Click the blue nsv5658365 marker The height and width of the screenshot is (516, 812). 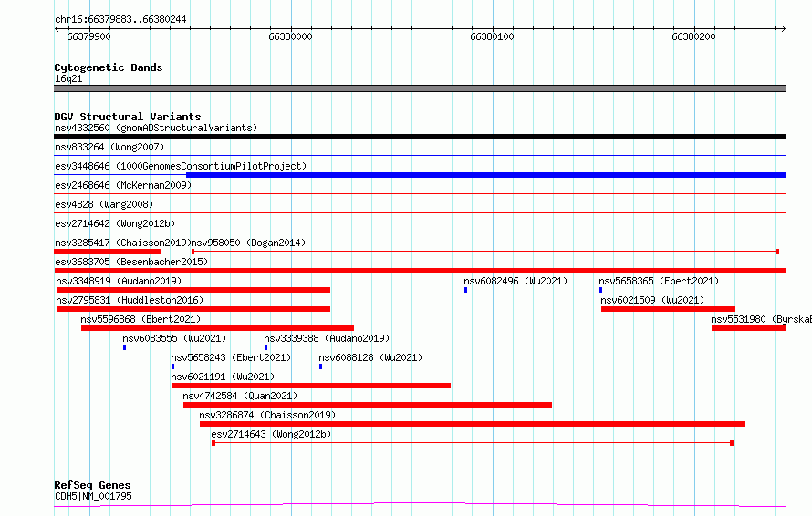tap(600, 290)
